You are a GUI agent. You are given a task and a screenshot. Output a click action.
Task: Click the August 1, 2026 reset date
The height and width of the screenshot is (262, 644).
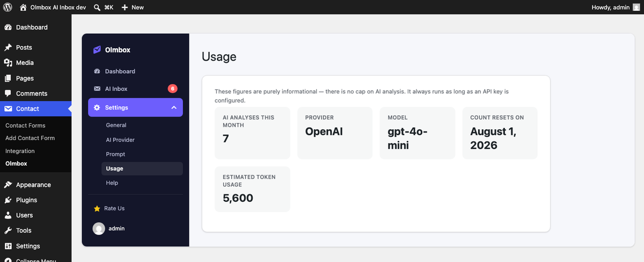pyautogui.click(x=493, y=139)
